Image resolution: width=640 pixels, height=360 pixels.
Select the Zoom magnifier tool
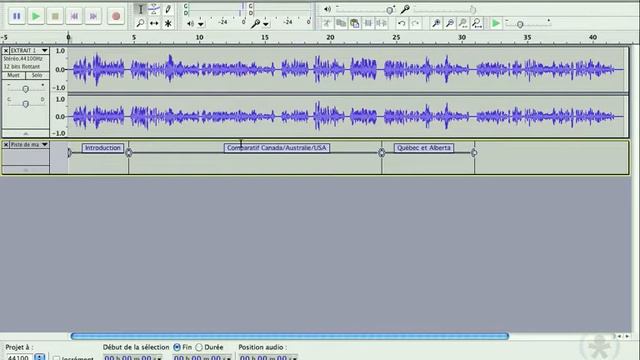(x=140, y=23)
